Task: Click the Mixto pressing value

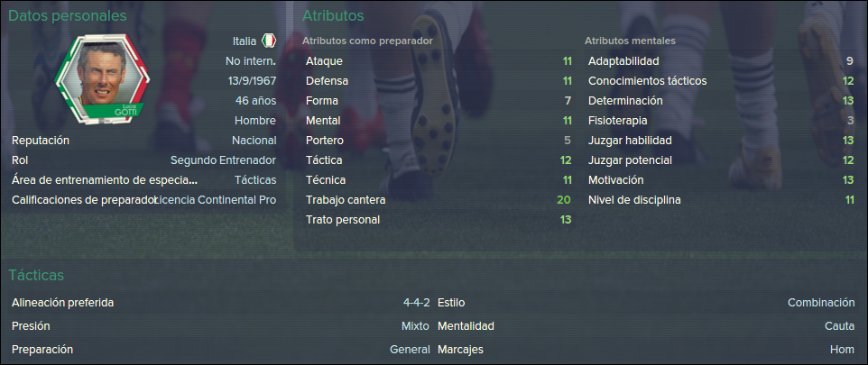Action: click(x=415, y=326)
